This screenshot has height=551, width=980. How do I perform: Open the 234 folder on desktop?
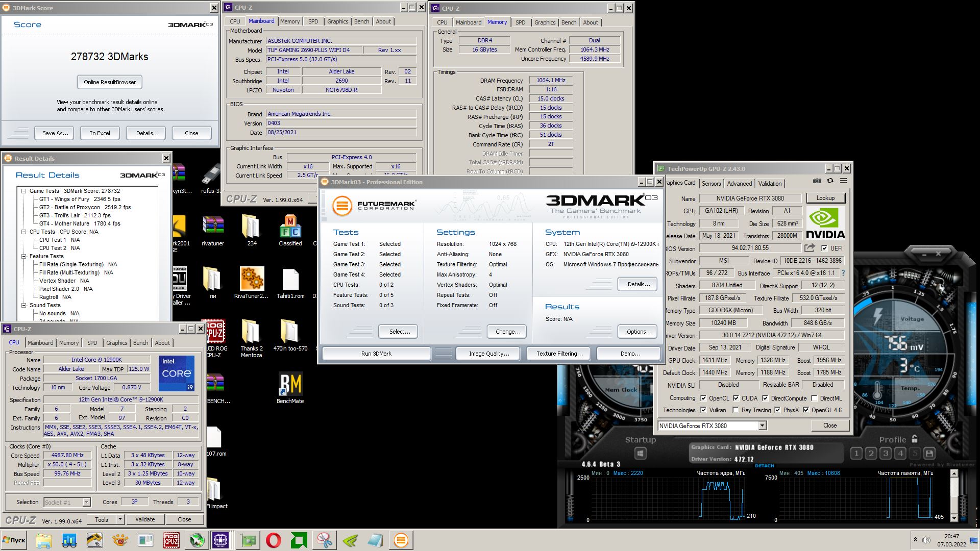pos(252,230)
